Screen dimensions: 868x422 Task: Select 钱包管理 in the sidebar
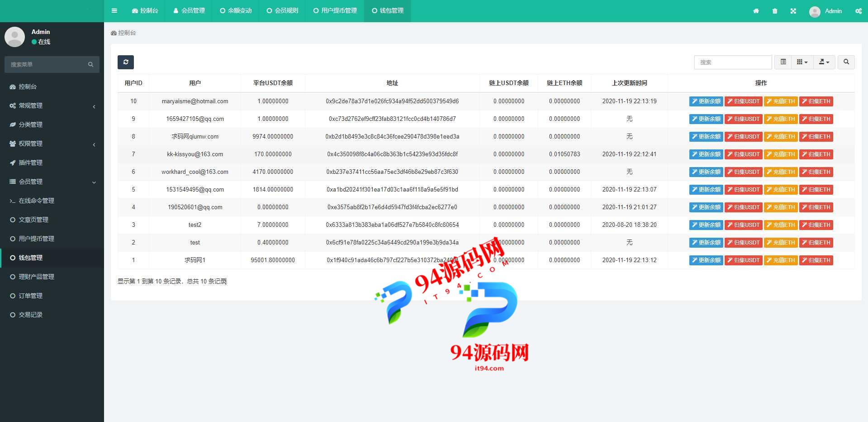(52, 258)
